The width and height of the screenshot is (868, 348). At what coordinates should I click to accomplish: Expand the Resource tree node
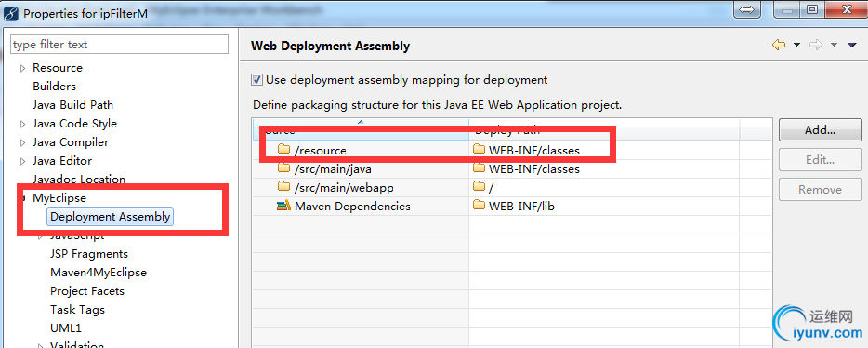point(22,68)
